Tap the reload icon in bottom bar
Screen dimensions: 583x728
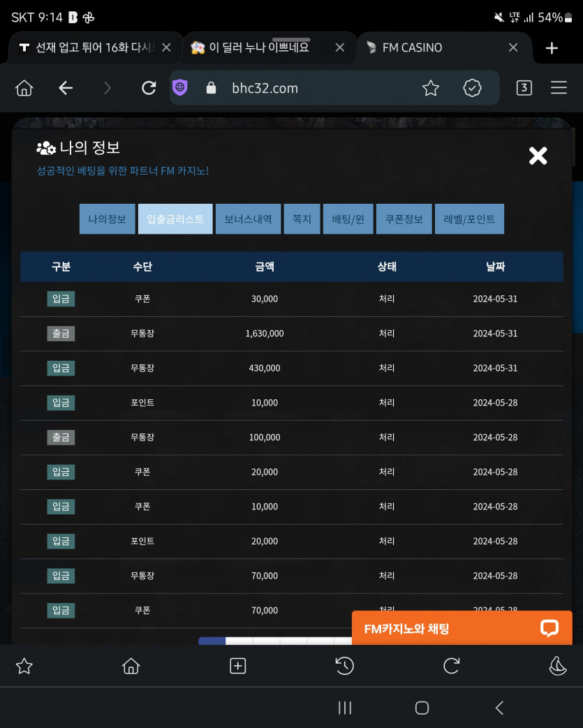coord(451,667)
